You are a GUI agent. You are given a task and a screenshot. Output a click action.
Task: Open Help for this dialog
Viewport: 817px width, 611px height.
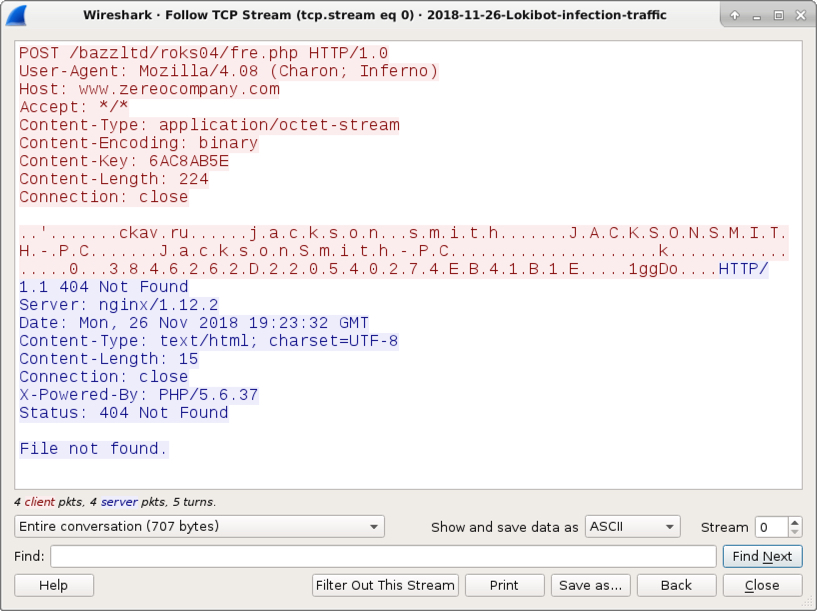tap(54, 585)
